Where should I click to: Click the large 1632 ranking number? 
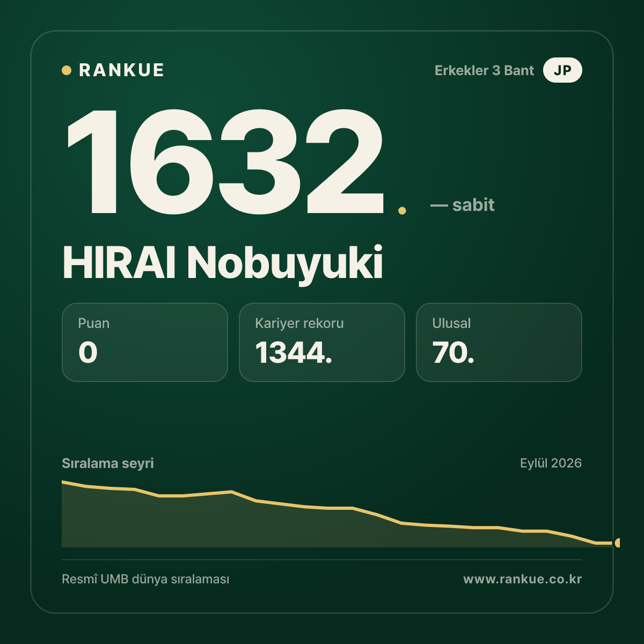pos(224,161)
